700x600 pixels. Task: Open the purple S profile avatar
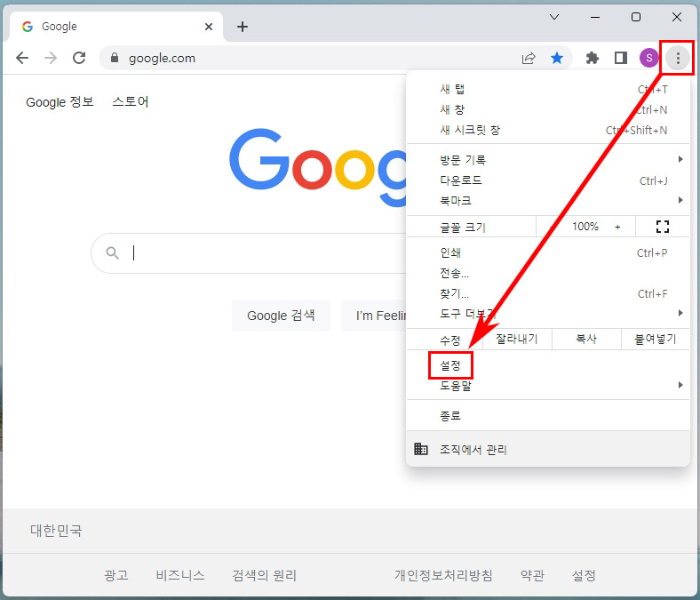click(x=649, y=58)
